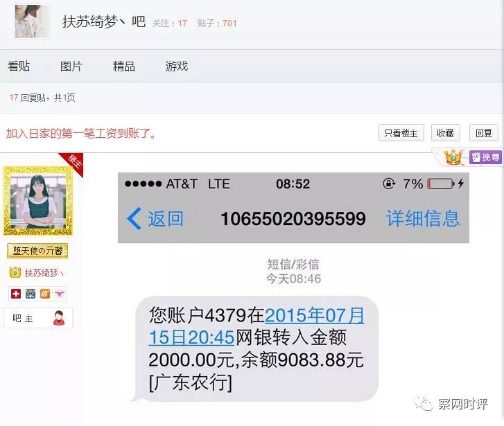Open the 精品 tab
504x426 pixels.
pos(124,66)
